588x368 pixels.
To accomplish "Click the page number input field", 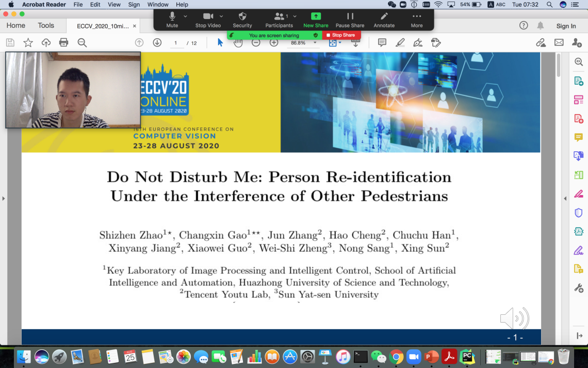I will [176, 43].
